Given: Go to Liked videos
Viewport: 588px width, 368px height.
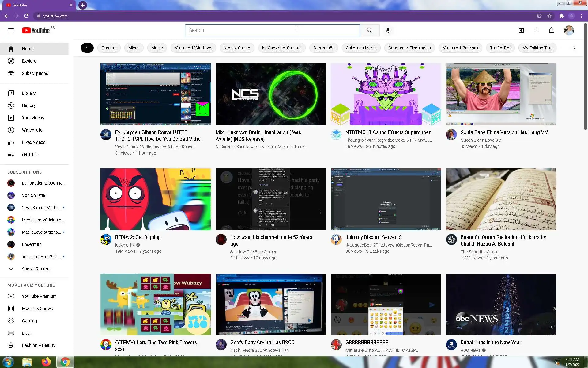Looking at the screenshot, I should pos(33,142).
